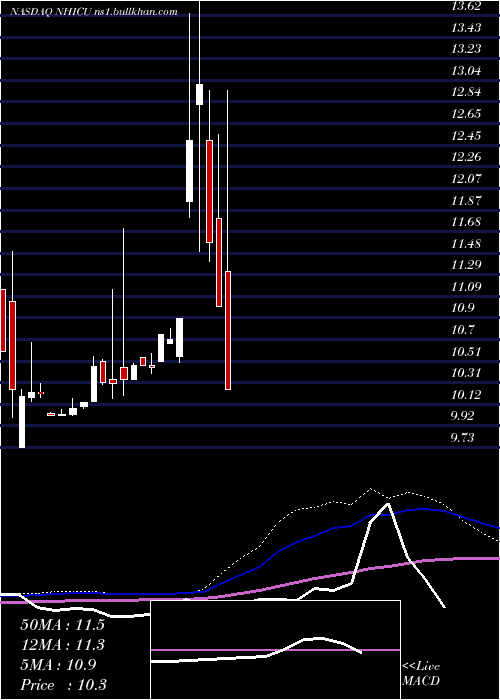Select the 11.48 price axis label

[466, 244]
